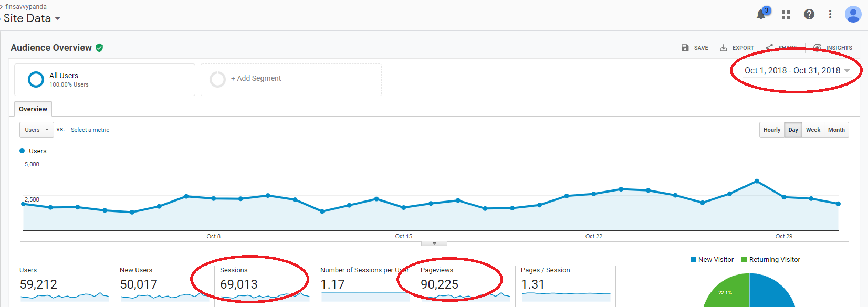
Task: Click the 2,500 y-axis label
Action: 32,199
